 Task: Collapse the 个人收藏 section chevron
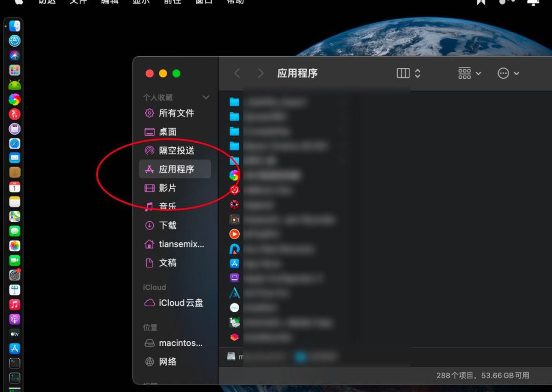point(206,97)
